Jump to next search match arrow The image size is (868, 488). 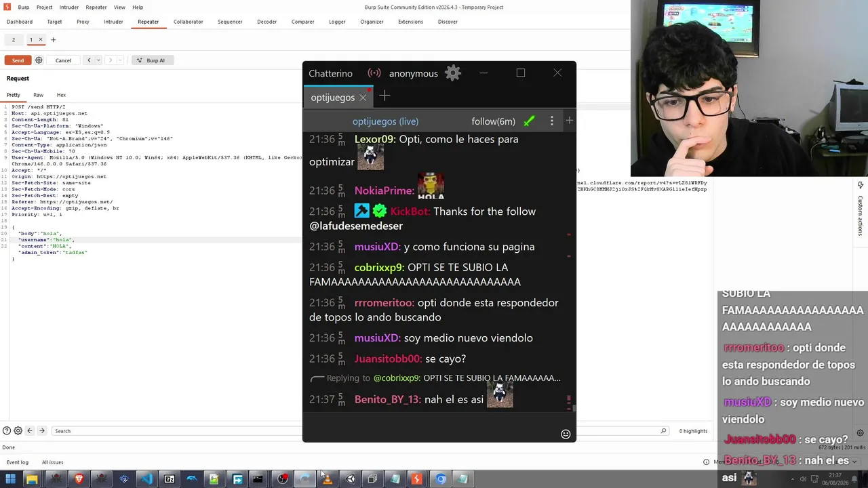point(42,431)
